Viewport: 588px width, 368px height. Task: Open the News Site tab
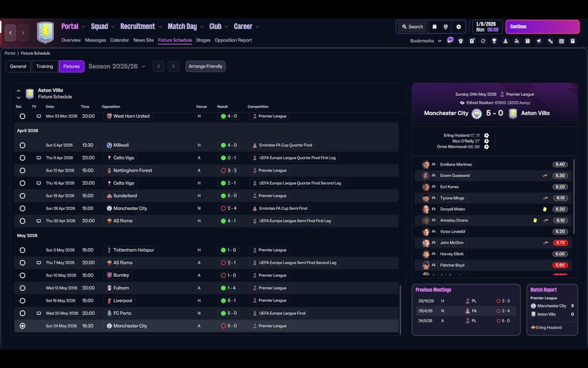pyautogui.click(x=143, y=40)
